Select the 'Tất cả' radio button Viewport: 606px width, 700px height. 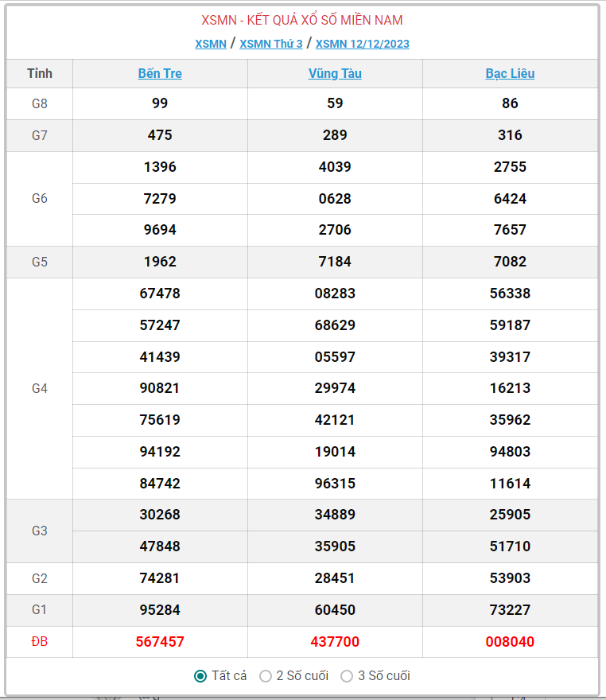pos(201,676)
